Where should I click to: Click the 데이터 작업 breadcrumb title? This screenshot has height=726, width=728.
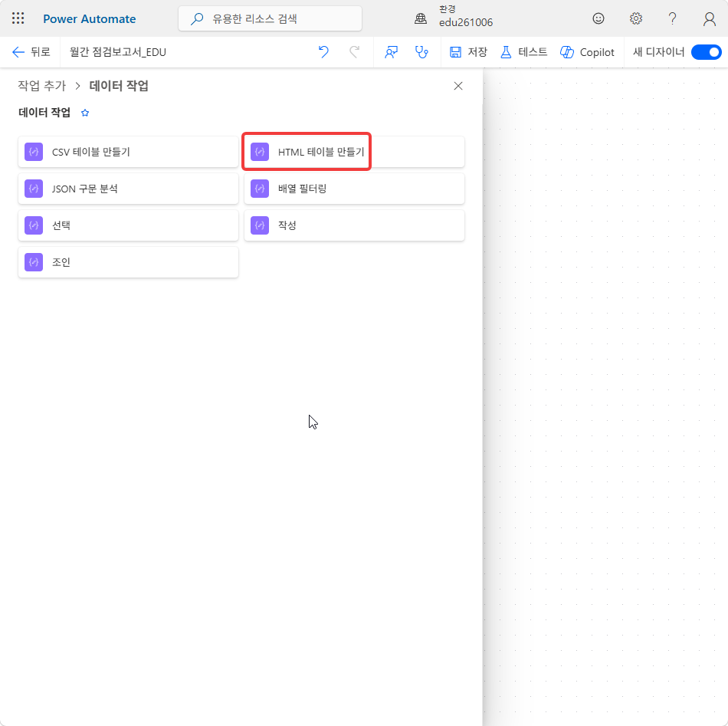119,86
